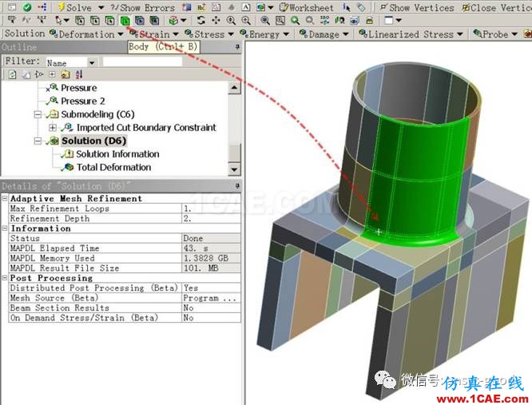532x405 pixels.
Task: Select the Node selection filter icon
Action: 140,20
